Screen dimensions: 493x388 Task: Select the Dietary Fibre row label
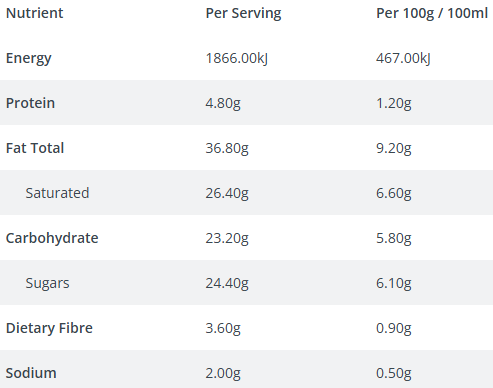coord(49,329)
